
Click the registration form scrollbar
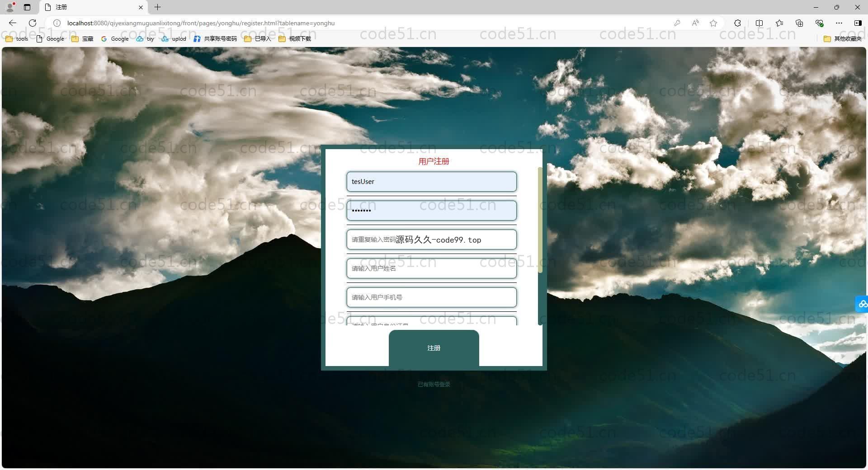click(540, 220)
